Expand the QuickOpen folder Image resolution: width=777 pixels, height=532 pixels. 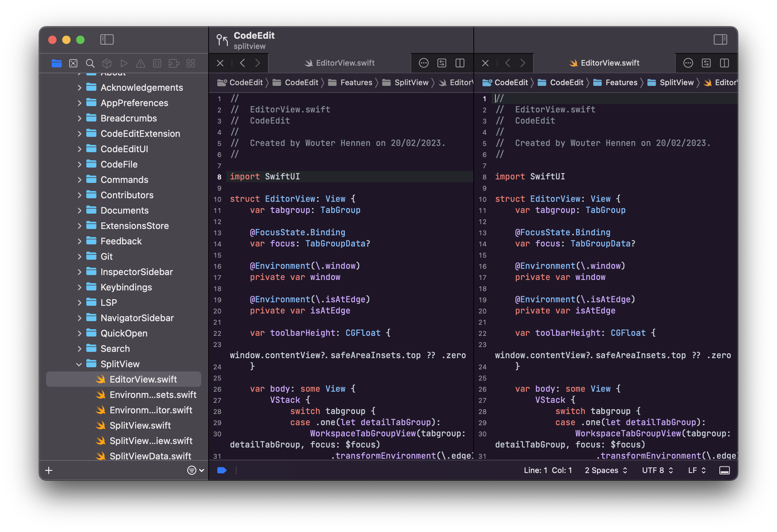[x=79, y=333]
